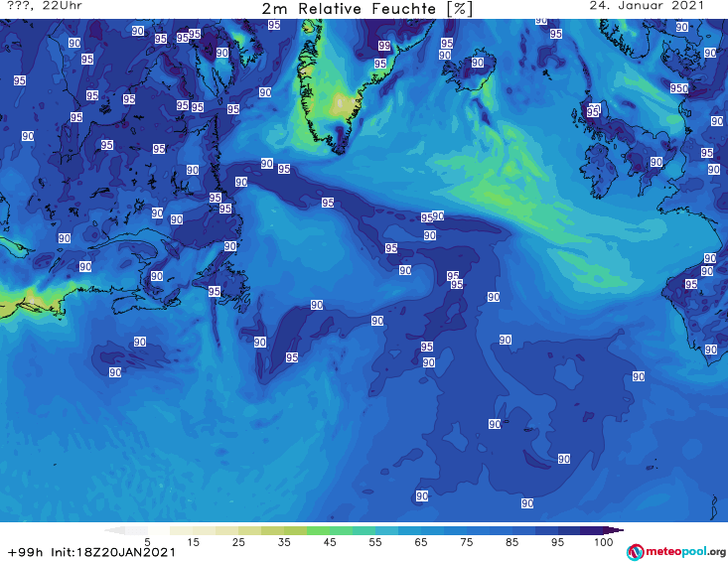This screenshot has height=562, width=728.
Task: Click legend value "85" on the color scale
Action: pos(512,542)
